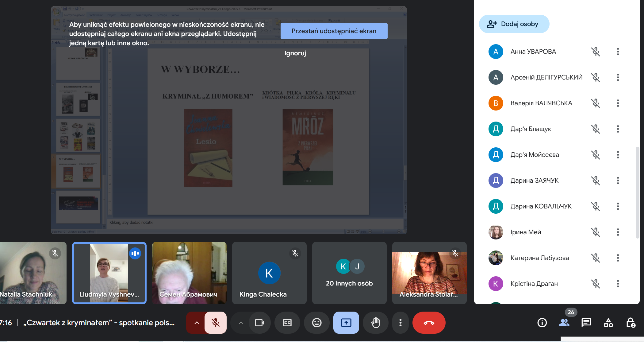The image size is (644, 342).
Task: Click muted mic icon on Natalia Stachniuk tile
Action: click(x=55, y=253)
